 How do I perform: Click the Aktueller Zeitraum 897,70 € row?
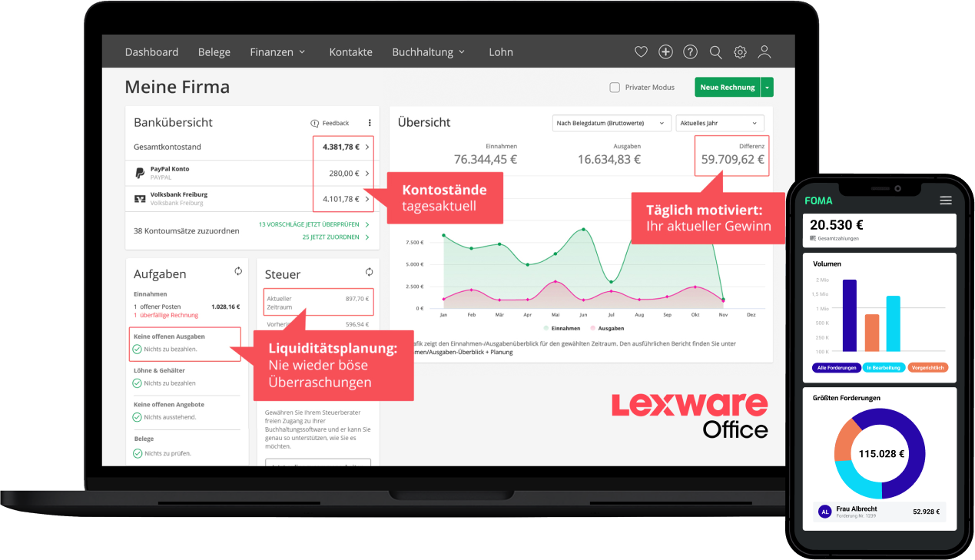point(318,302)
